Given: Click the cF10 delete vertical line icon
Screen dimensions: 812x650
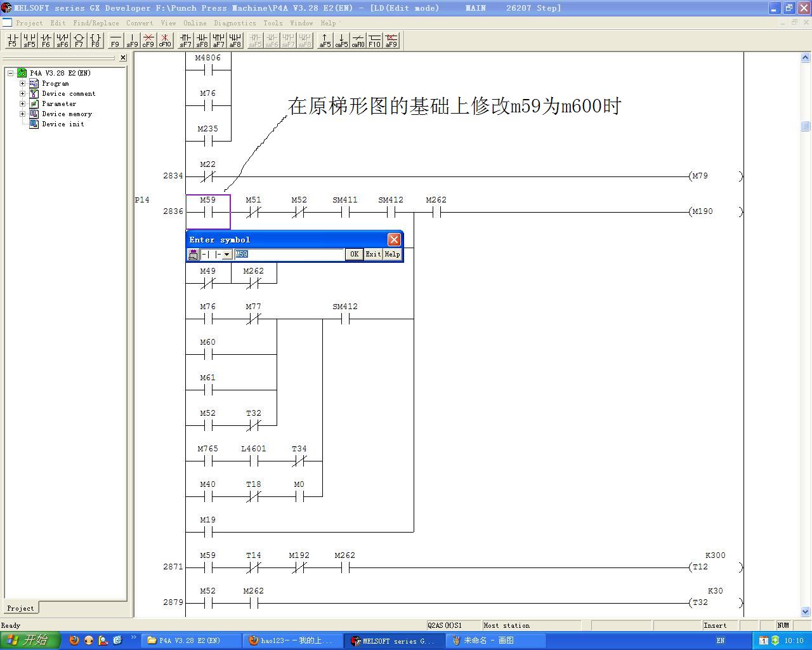Looking at the screenshot, I should point(165,41).
